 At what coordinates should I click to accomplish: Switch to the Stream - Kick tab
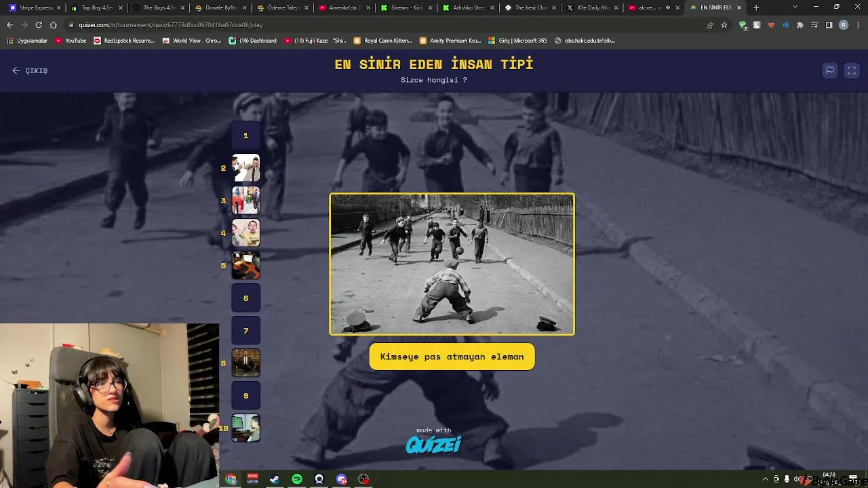pyautogui.click(x=406, y=7)
